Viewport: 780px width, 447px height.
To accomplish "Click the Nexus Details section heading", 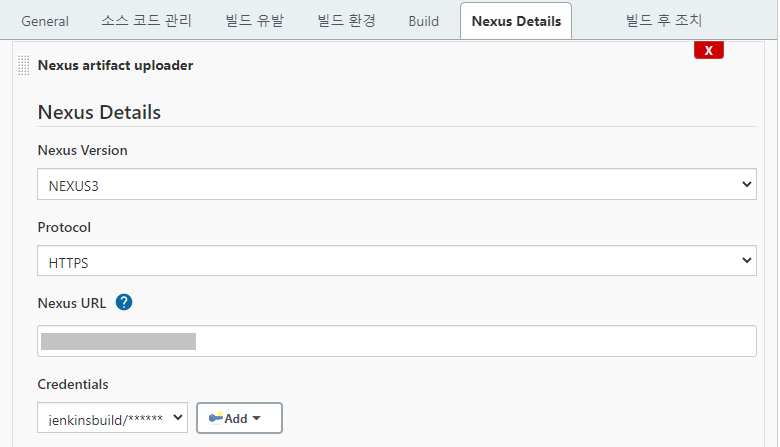I will coord(99,112).
